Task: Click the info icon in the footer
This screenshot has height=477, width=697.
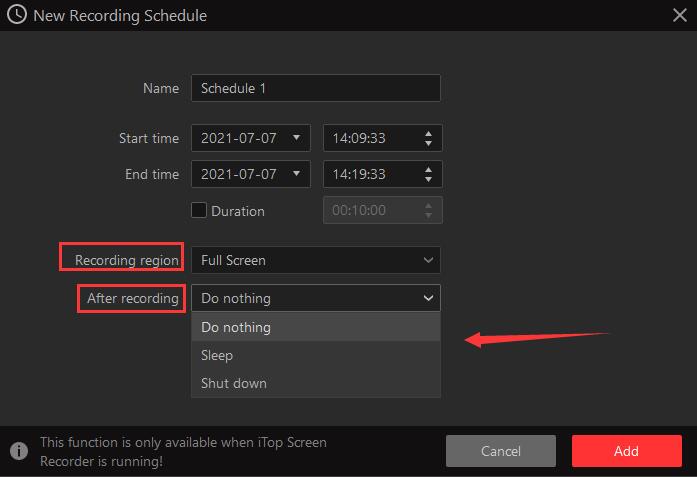Action: [x=17, y=451]
